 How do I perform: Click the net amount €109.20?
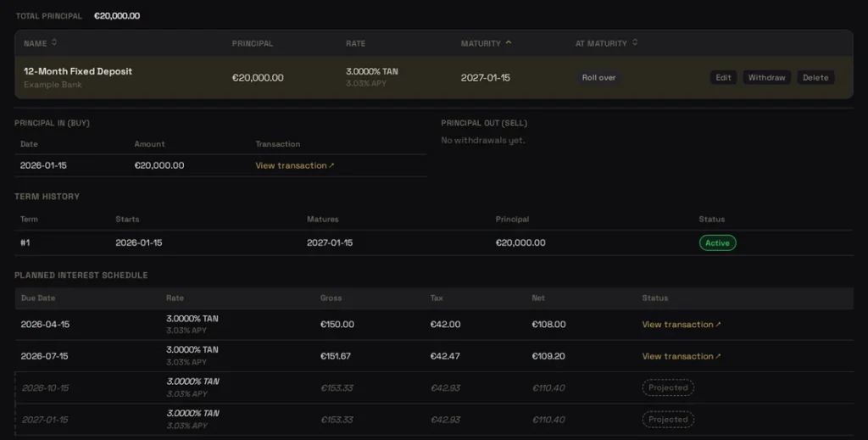(x=548, y=356)
